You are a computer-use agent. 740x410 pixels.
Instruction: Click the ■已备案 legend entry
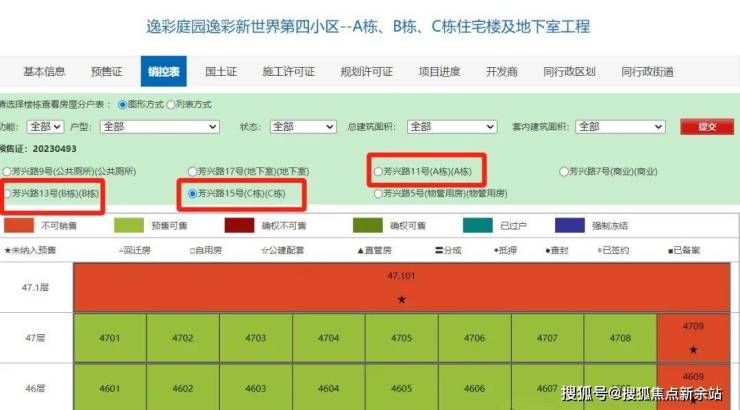684,250
